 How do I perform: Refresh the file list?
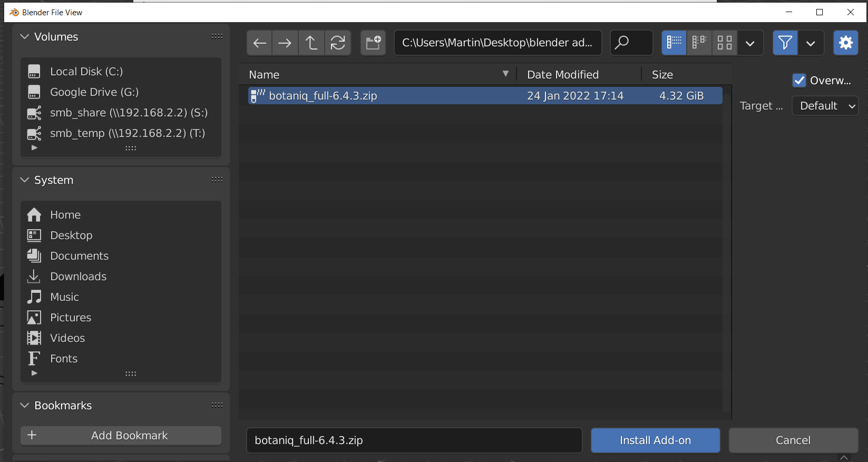coord(338,43)
